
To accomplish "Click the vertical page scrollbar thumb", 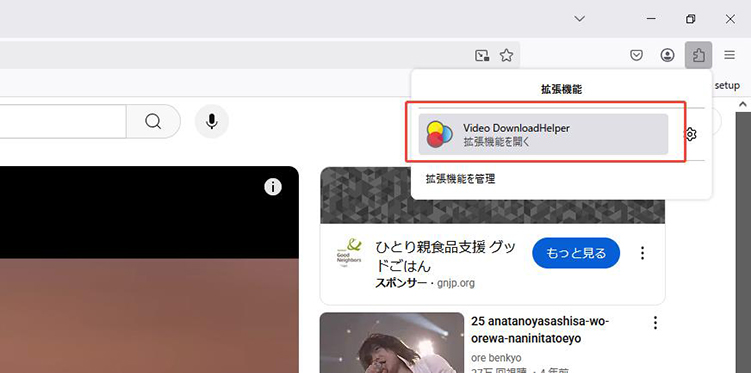I will point(743,241).
